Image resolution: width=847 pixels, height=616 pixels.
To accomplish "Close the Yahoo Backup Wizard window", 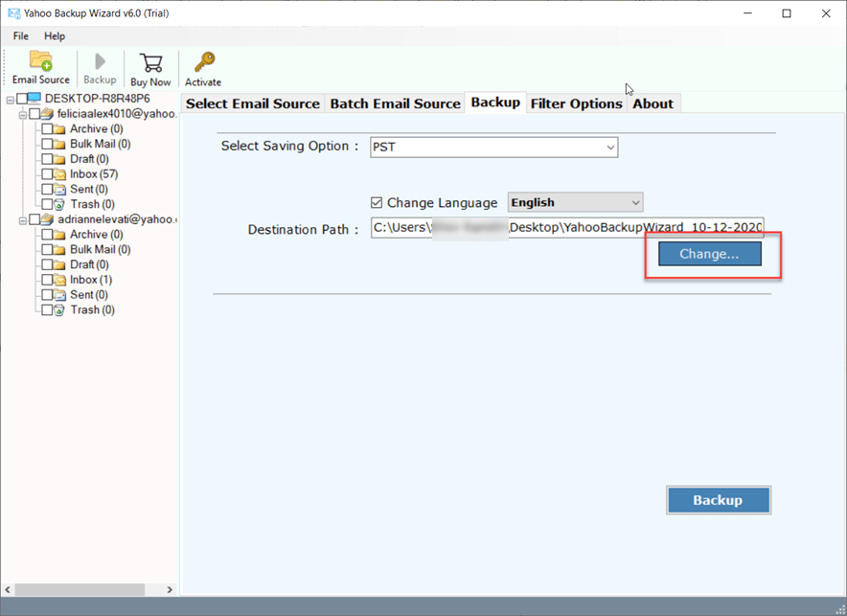I will pyautogui.click(x=826, y=13).
